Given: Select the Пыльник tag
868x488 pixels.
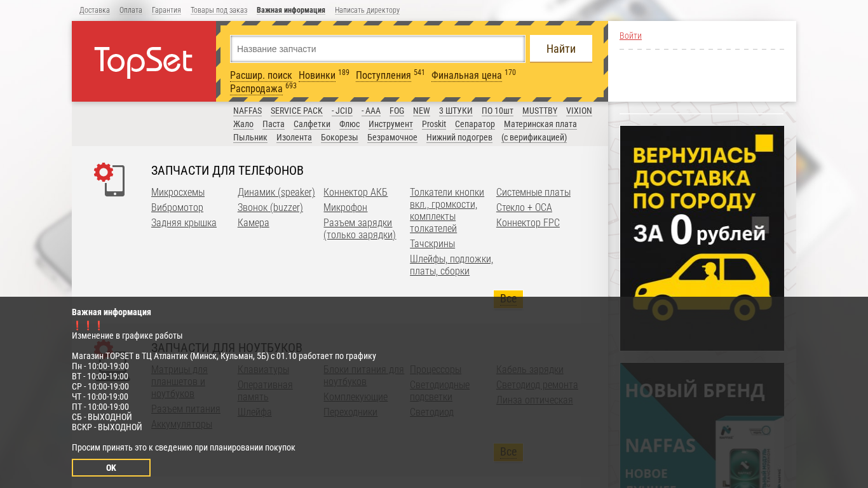Looking at the screenshot, I should [250, 137].
